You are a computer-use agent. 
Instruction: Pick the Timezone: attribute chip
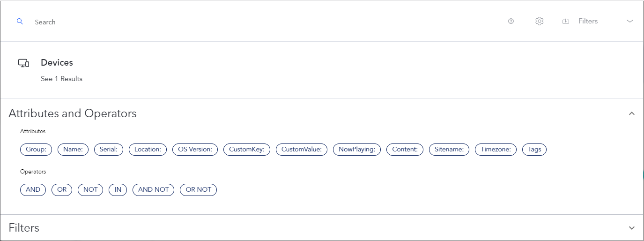pyautogui.click(x=496, y=150)
